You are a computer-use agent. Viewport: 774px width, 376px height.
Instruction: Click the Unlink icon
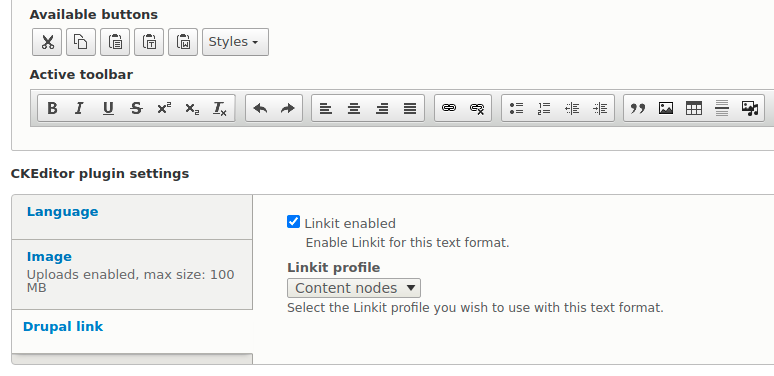(477, 108)
